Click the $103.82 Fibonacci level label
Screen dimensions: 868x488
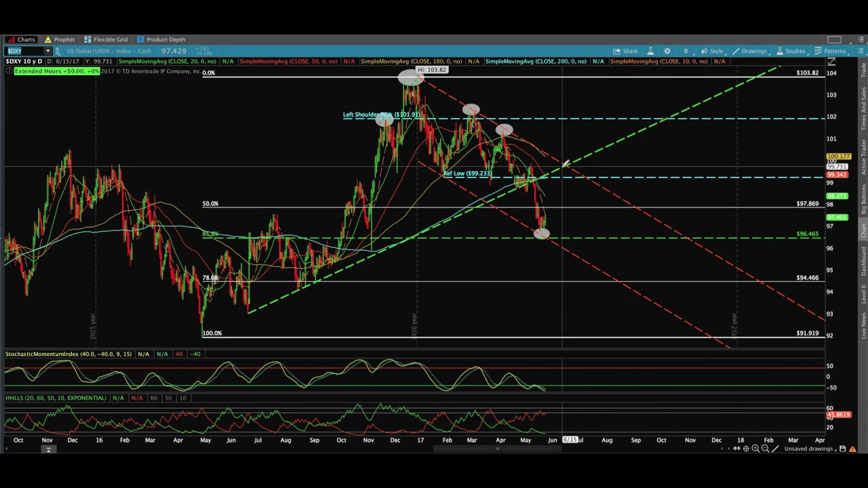click(807, 73)
